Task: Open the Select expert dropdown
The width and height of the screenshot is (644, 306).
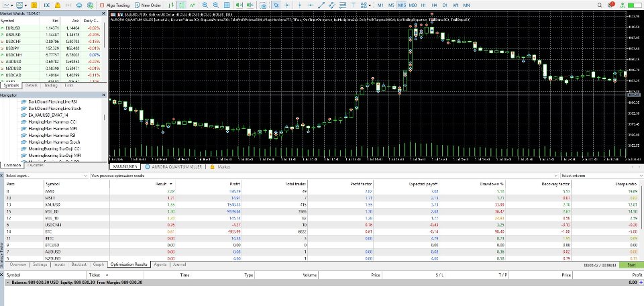Action: point(46,175)
